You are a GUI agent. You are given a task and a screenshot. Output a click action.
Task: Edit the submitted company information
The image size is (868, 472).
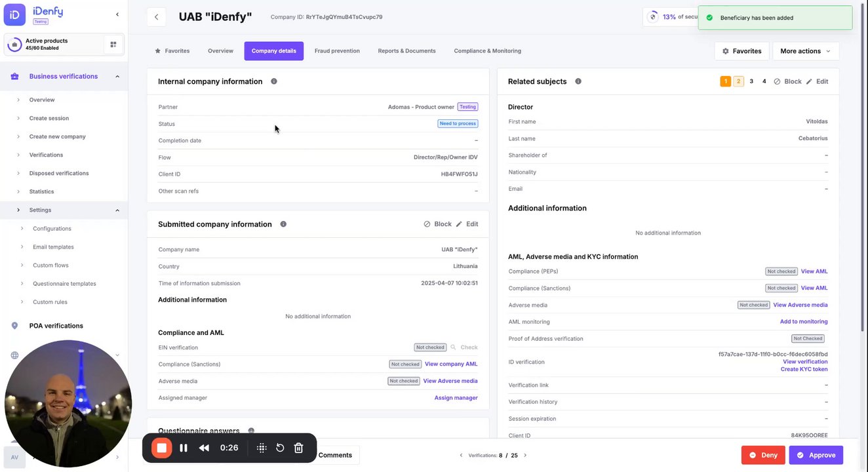pyautogui.click(x=467, y=224)
